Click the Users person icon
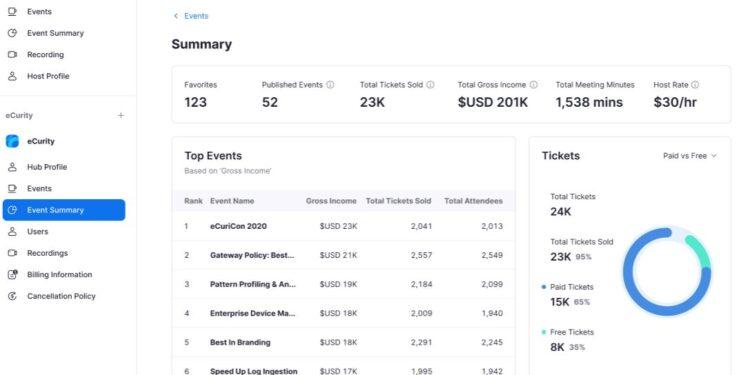Viewport: 750px width, 375px height. [12, 232]
